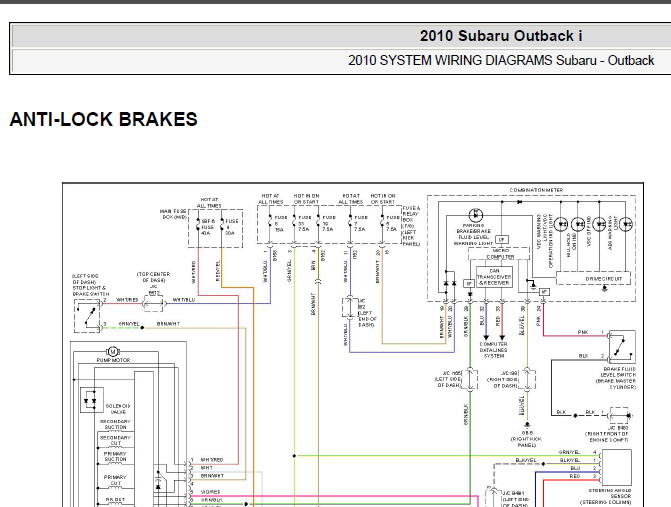Click the J/C B312 joint connector symbol
This screenshot has width=671, height=507.
(x=154, y=303)
